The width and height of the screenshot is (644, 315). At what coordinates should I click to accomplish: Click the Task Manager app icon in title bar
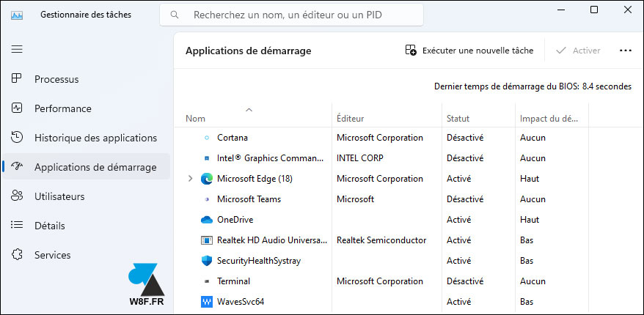[17, 15]
